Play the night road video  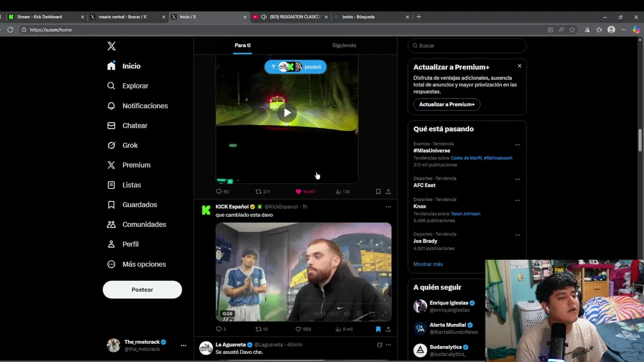[287, 113]
